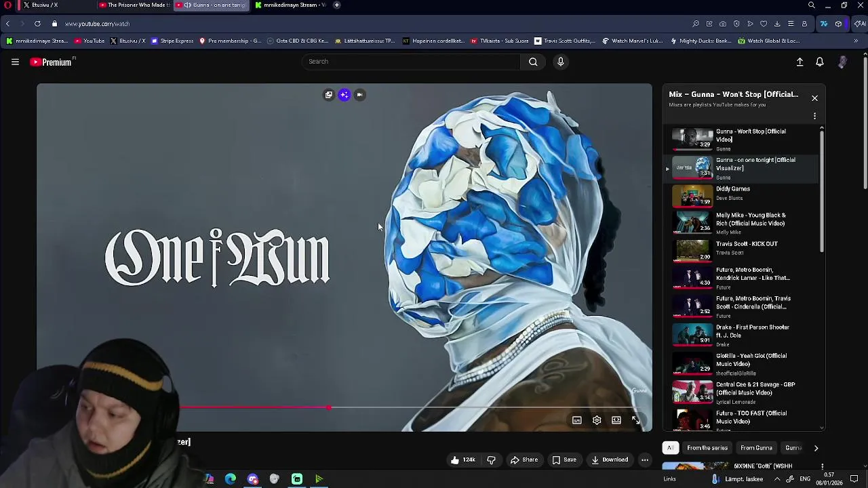Image resolution: width=868 pixels, height=488 pixels.
Task: Toggle subtitles on the video player
Action: [x=577, y=420]
